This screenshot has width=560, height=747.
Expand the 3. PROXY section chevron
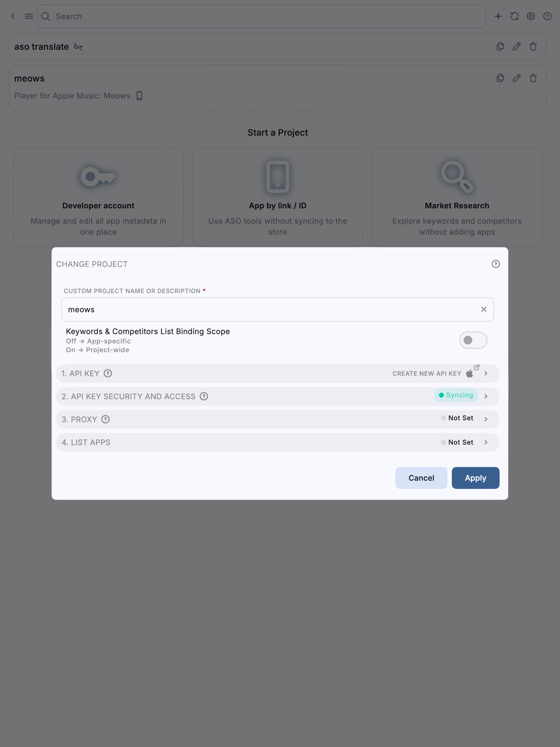pos(486,419)
